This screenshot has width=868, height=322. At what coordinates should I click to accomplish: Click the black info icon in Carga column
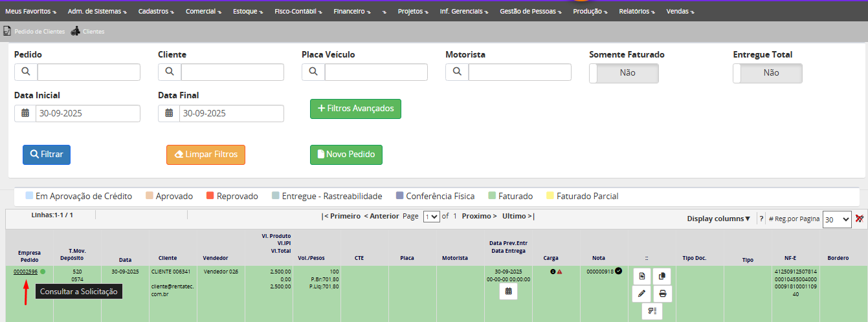coord(553,272)
